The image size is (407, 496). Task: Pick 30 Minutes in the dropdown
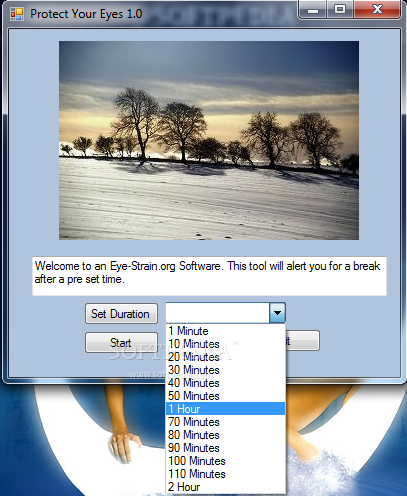225,370
